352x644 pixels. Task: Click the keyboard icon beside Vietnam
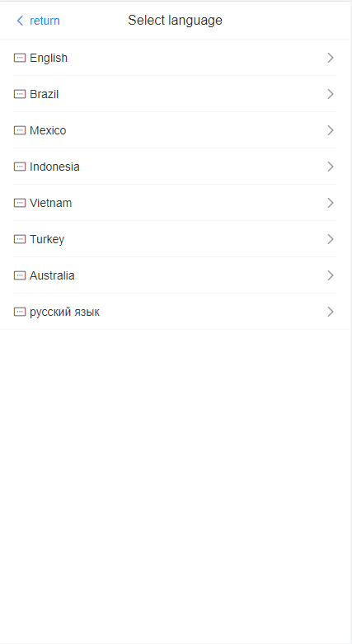(20, 203)
